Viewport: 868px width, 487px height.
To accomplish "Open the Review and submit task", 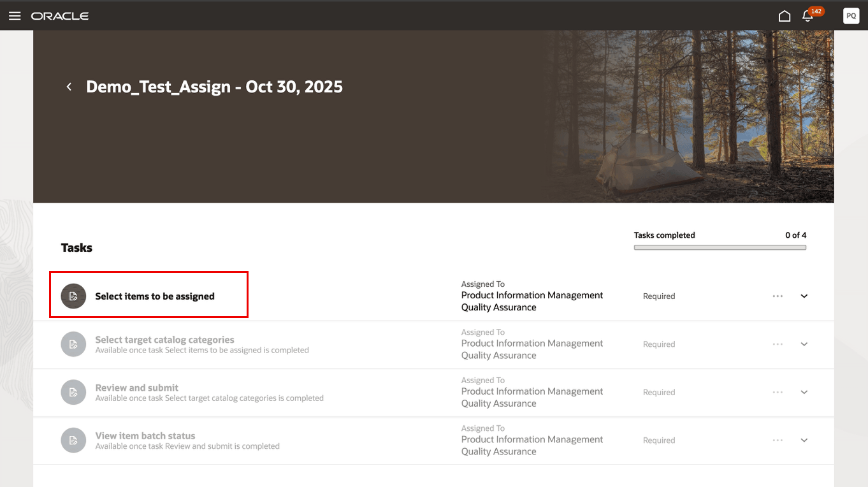I will click(137, 388).
